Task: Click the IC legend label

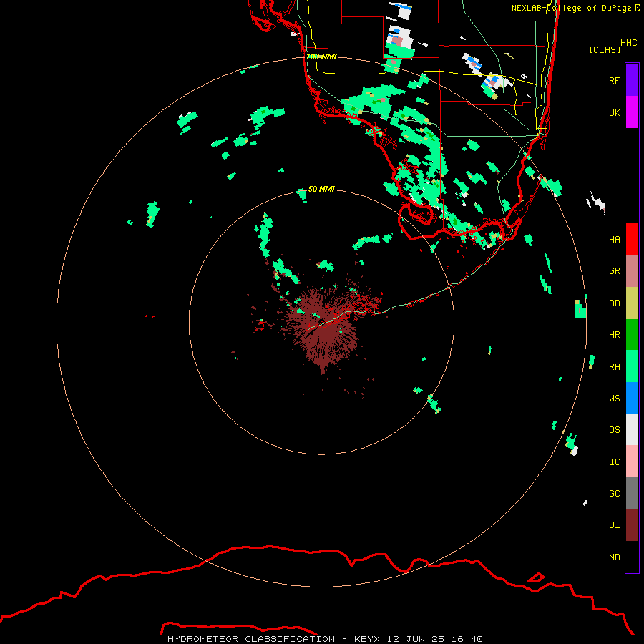Action: pyautogui.click(x=614, y=462)
